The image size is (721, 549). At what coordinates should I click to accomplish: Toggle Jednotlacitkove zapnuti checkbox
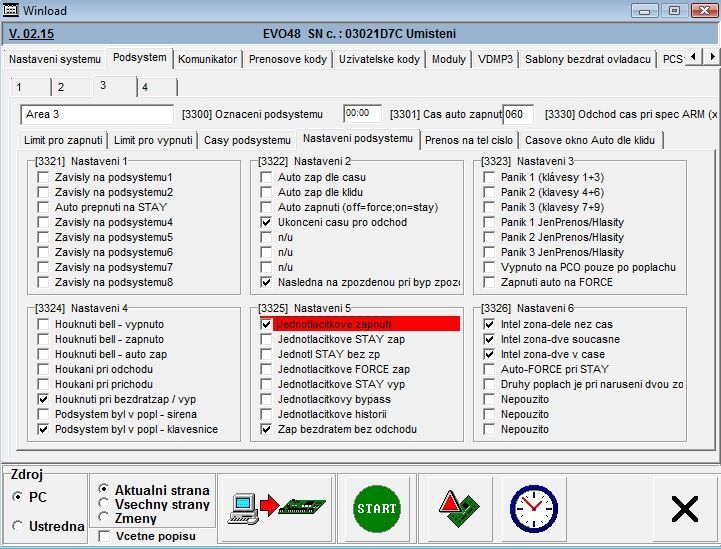[x=266, y=325]
